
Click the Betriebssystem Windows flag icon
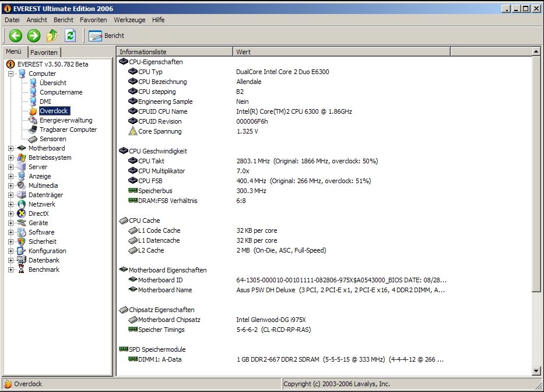[x=22, y=157]
